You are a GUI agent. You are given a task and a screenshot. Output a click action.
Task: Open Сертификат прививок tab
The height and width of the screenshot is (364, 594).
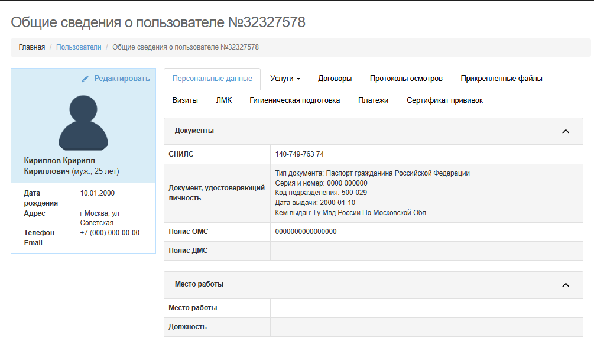tap(444, 100)
